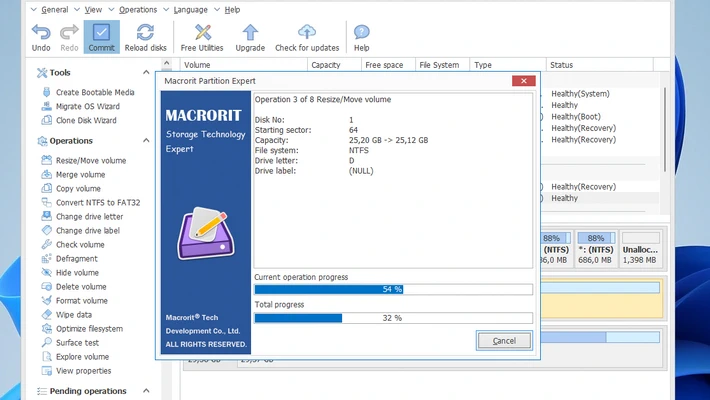The width and height of the screenshot is (710, 400).
Task: Open the Help menu in menu bar
Action: coord(232,10)
